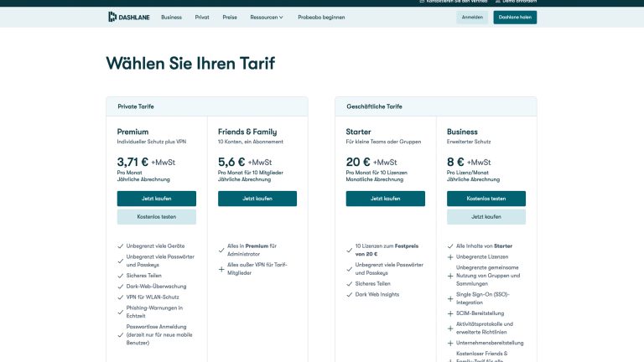Click the Probeabo beginnen link
Image resolution: width=644 pixels, height=362 pixels.
pos(321,17)
